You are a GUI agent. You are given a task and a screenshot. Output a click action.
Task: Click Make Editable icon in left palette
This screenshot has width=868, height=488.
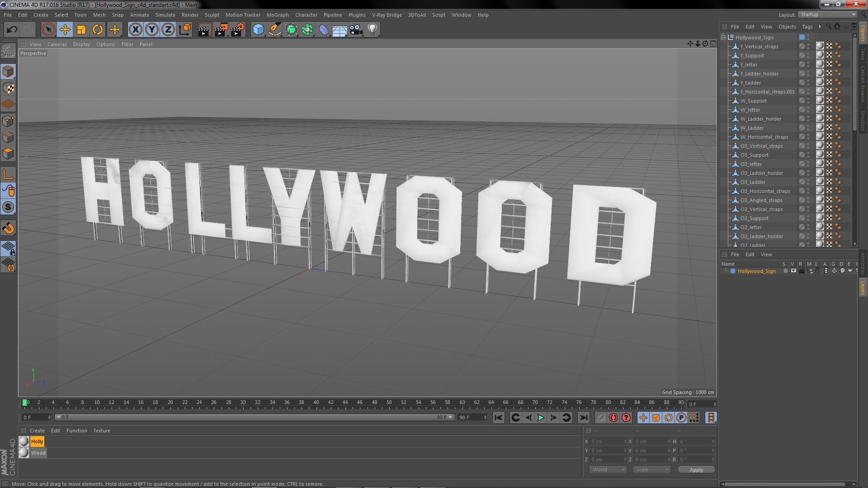click(8, 51)
